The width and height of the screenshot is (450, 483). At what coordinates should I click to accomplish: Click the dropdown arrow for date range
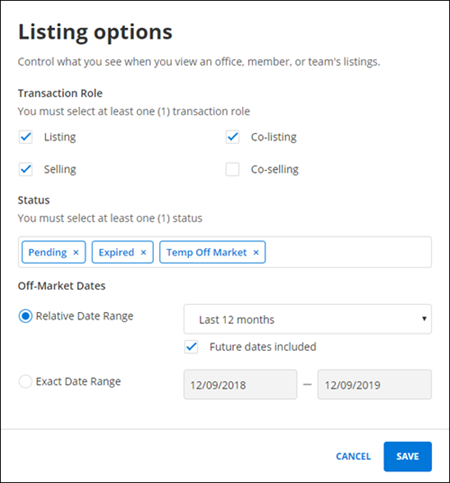[424, 319]
